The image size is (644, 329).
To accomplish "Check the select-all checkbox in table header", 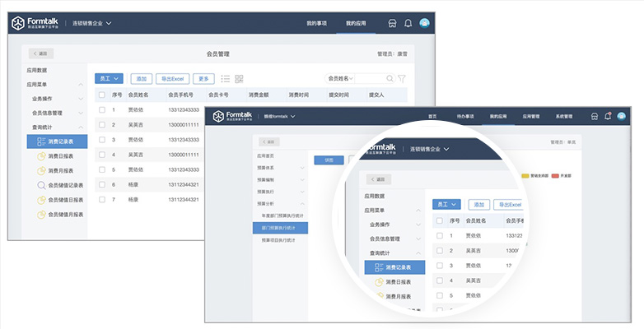I will coord(101,95).
